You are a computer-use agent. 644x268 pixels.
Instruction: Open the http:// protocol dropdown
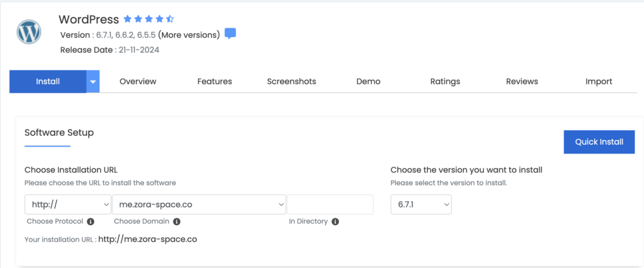pyautogui.click(x=68, y=204)
